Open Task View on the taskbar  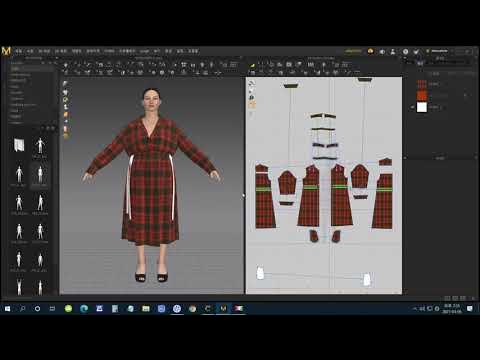pos(52,309)
